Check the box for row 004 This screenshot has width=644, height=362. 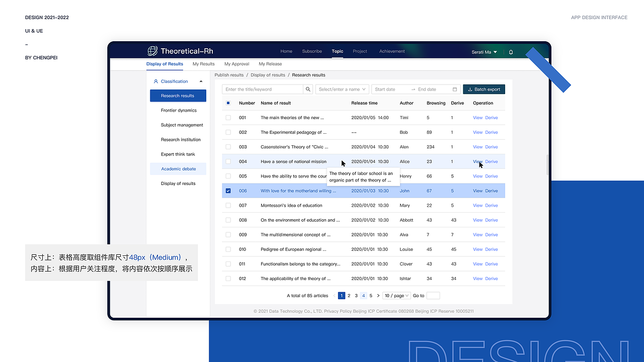(228, 161)
